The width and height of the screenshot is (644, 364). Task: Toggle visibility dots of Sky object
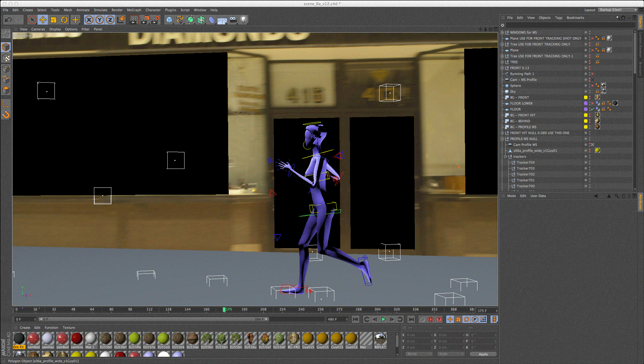590,92
